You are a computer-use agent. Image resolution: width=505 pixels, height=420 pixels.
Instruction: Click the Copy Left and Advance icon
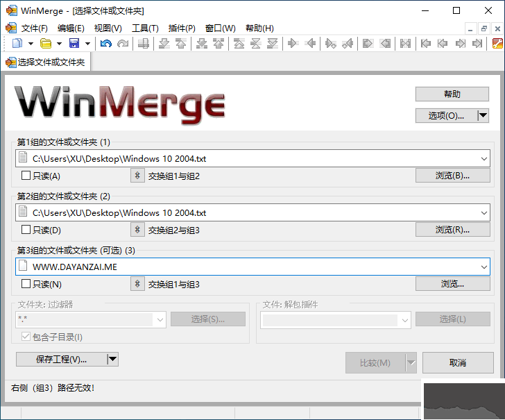point(348,43)
